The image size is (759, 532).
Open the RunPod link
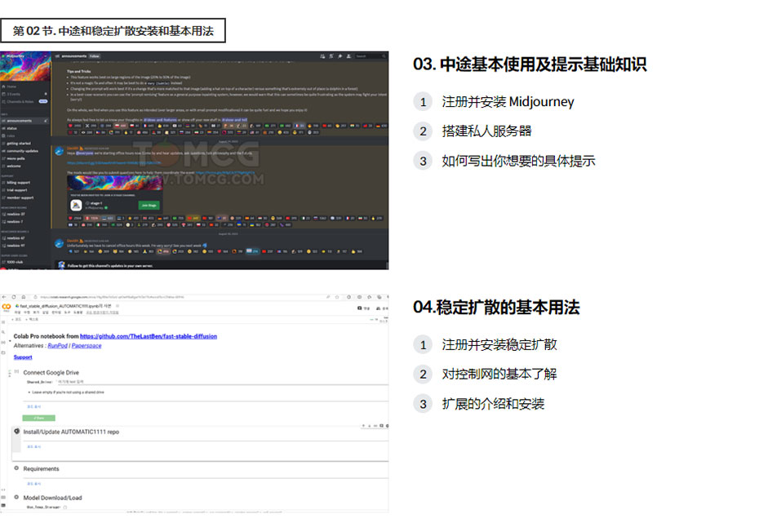point(58,346)
